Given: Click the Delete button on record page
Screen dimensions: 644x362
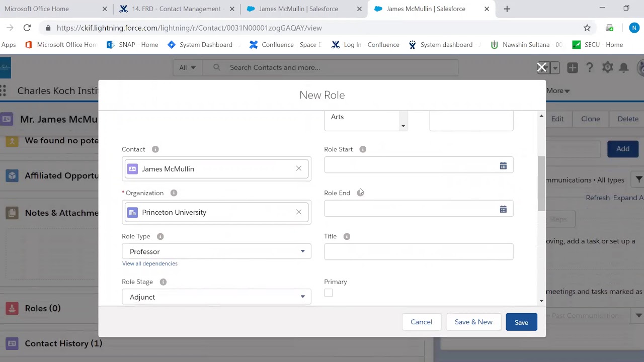Looking at the screenshot, I should click(628, 119).
